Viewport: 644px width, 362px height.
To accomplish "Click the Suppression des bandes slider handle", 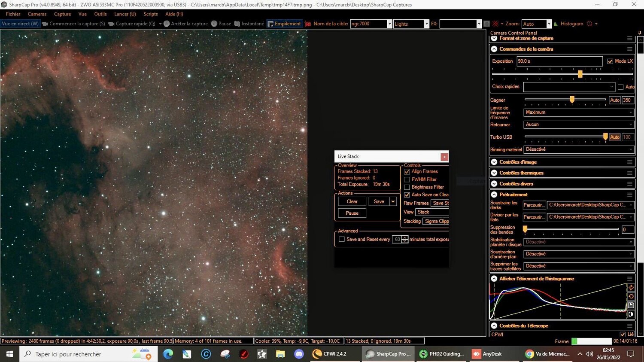I will [x=525, y=229].
